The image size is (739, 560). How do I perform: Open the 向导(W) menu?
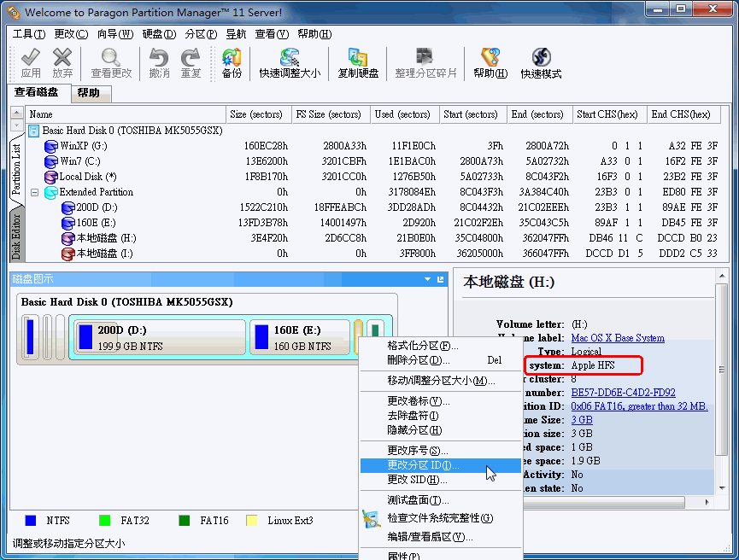click(x=115, y=34)
